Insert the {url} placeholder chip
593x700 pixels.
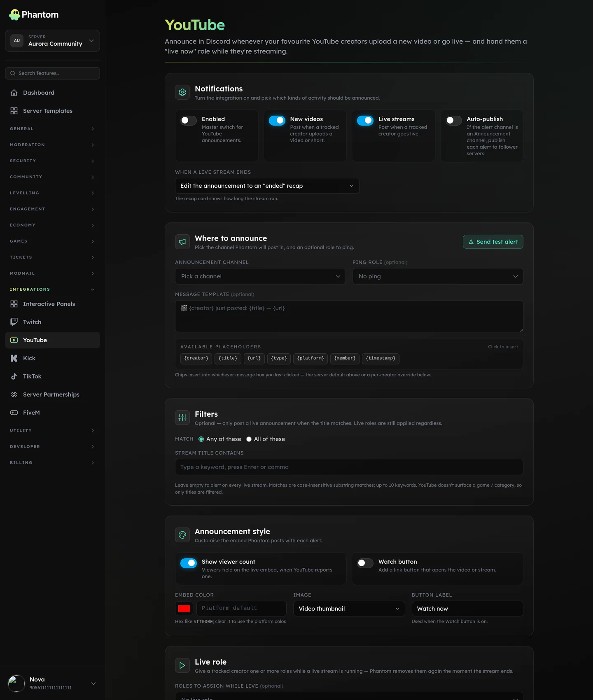pyautogui.click(x=254, y=359)
